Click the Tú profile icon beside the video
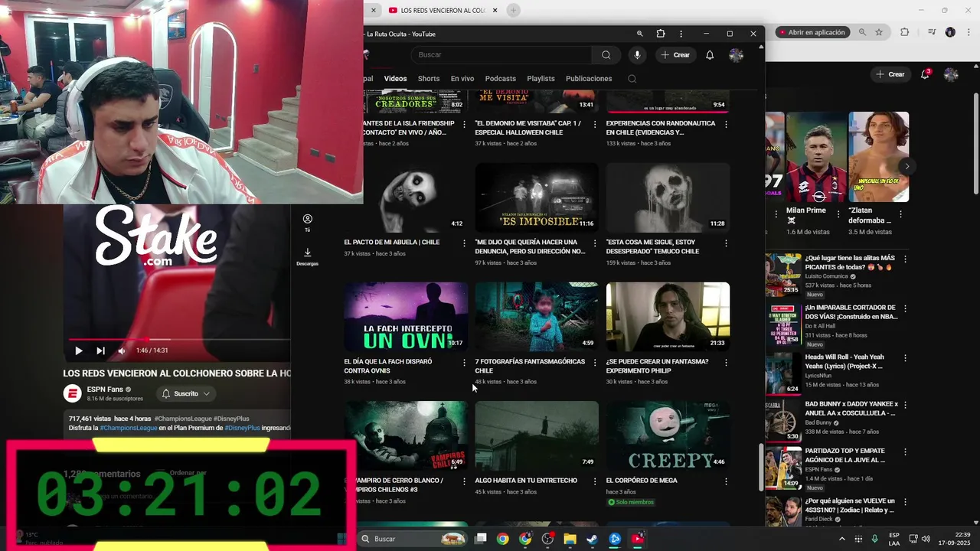 click(x=307, y=219)
